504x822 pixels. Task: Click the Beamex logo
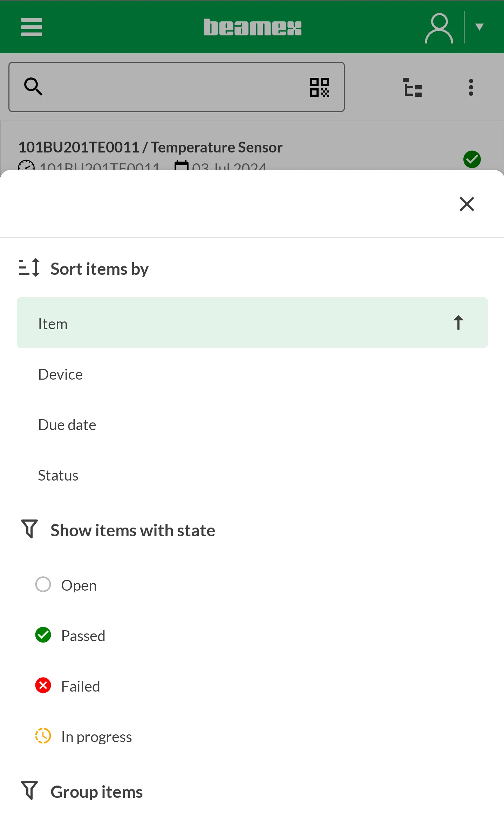(252, 27)
